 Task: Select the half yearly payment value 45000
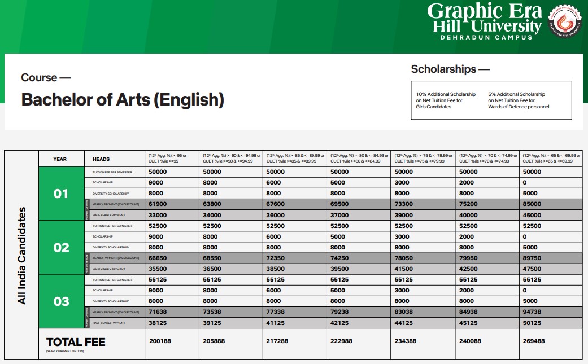pyautogui.click(x=533, y=215)
